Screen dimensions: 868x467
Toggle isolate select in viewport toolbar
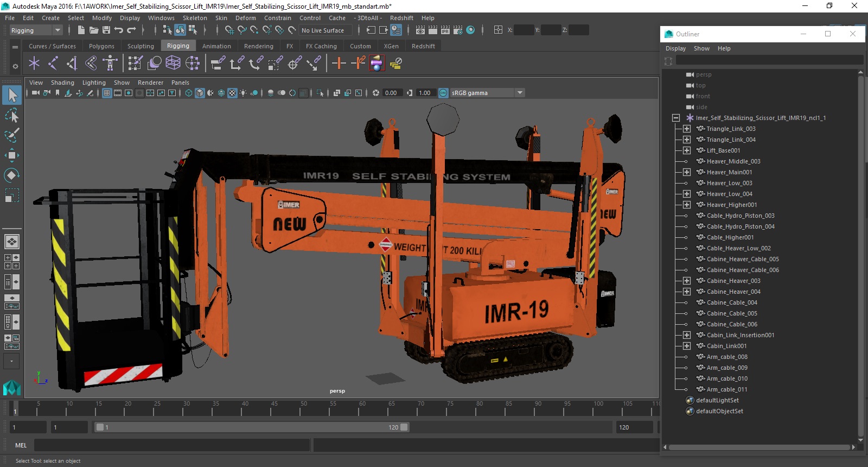pos(320,93)
